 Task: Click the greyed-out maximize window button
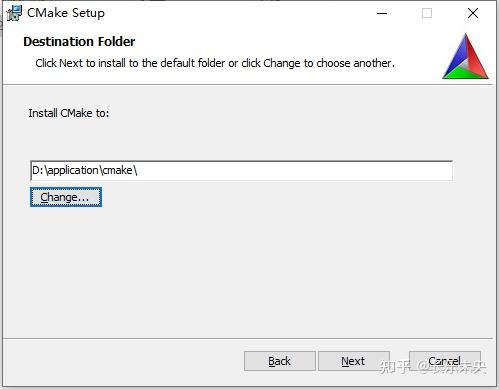pyautogui.click(x=427, y=13)
